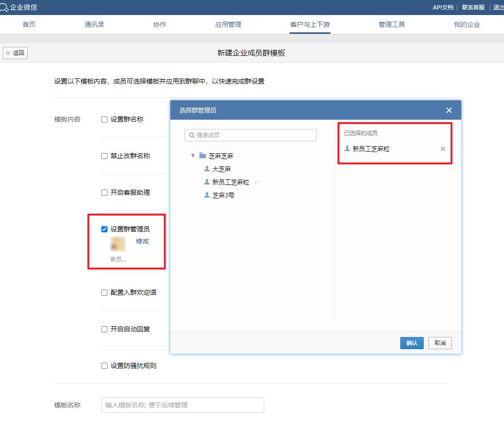Click the group admin avatar thumbnail
This screenshot has height=421, width=504.
117,244
